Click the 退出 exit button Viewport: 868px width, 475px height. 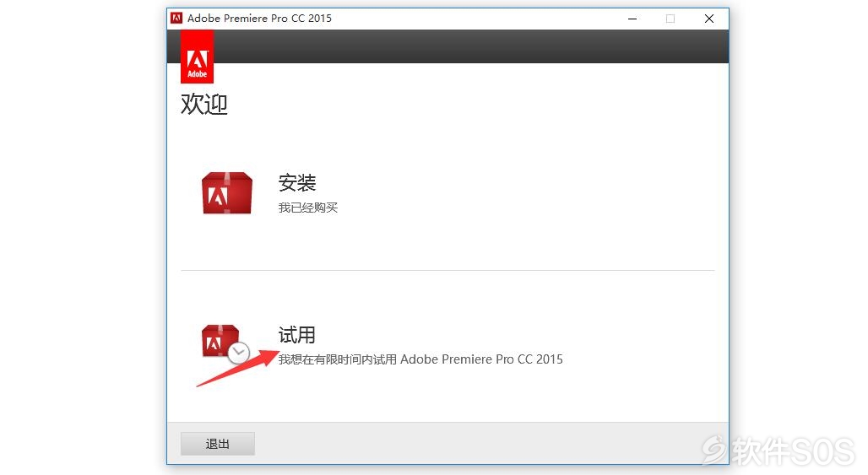coord(218,444)
